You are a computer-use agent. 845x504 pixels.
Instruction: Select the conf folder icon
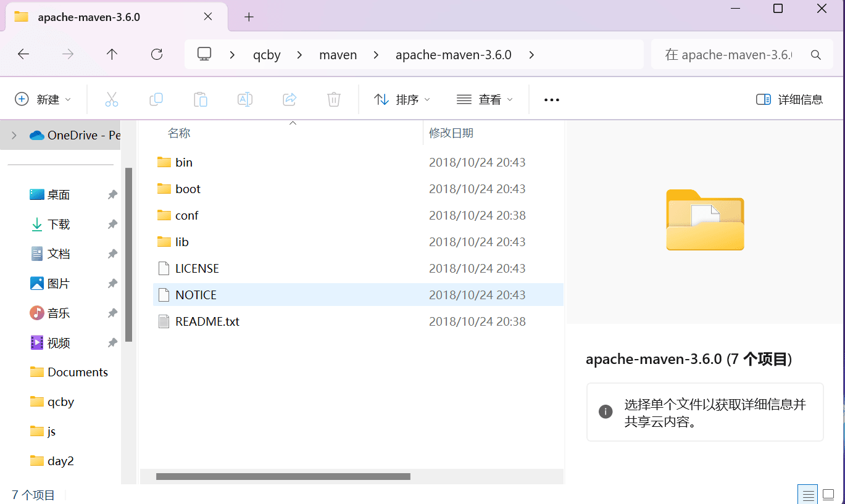click(x=164, y=215)
